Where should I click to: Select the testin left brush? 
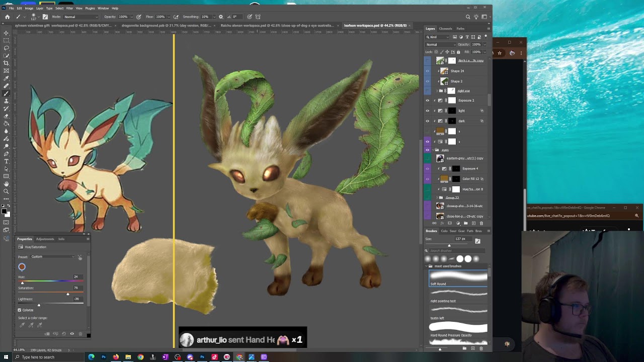(x=458, y=313)
